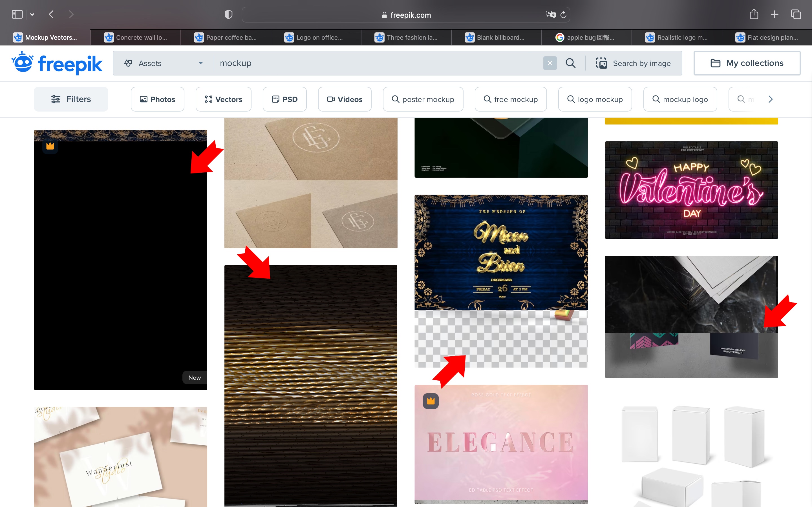Viewport: 812px width, 507px height.
Task: Open the Assets dropdown
Action: pyautogui.click(x=164, y=63)
